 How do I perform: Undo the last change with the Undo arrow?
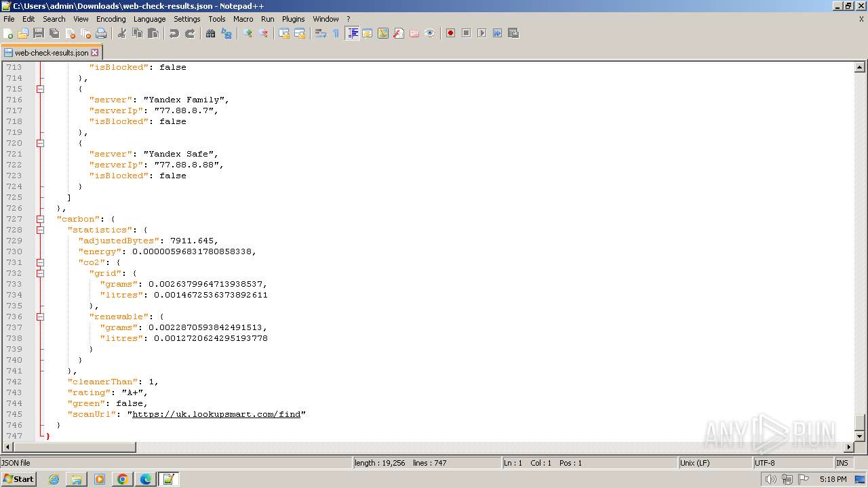pyautogui.click(x=174, y=33)
